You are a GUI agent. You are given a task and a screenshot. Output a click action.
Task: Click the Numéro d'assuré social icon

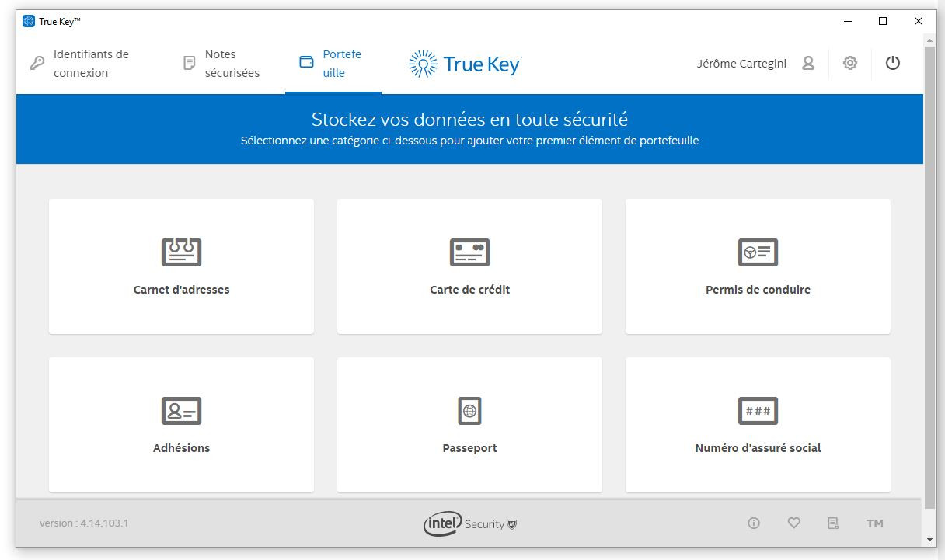click(758, 410)
